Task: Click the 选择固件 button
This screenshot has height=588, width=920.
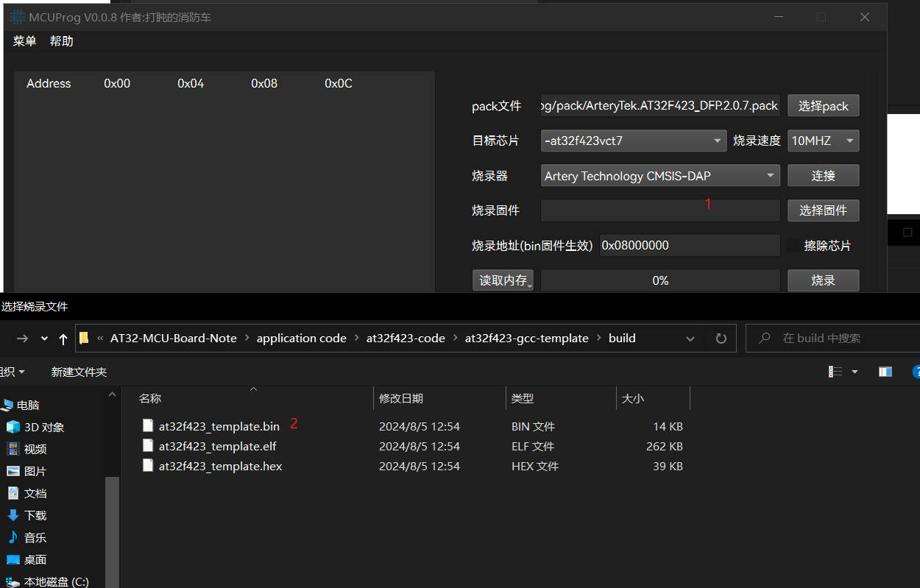Action: tap(823, 210)
